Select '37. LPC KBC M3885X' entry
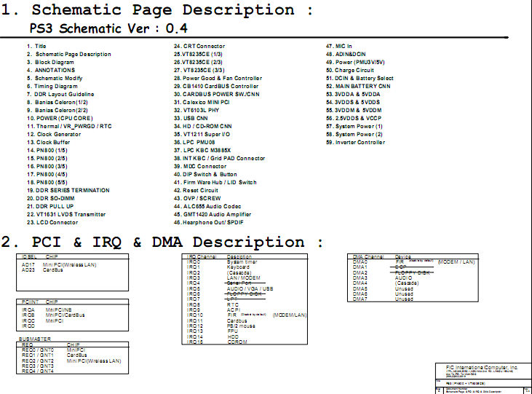532x394 pixels. click(202, 151)
